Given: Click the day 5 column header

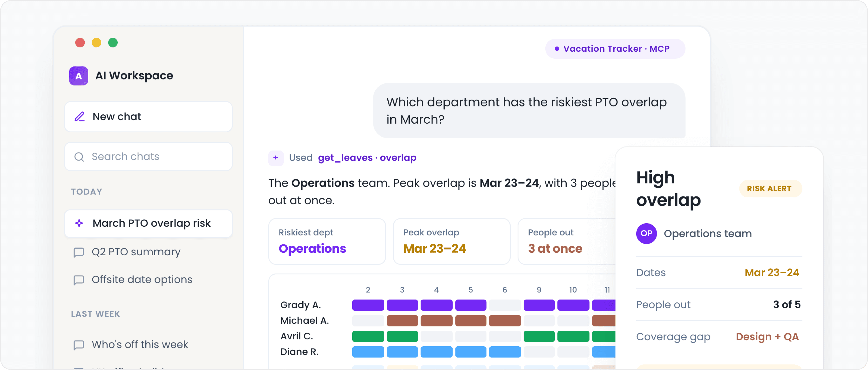Looking at the screenshot, I should pyautogui.click(x=471, y=290).
